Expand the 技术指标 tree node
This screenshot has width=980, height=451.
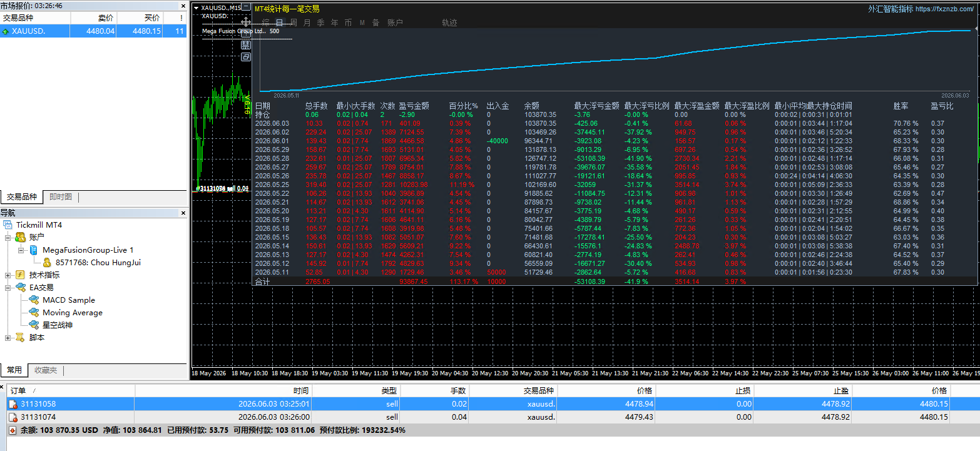click(8, 275)
